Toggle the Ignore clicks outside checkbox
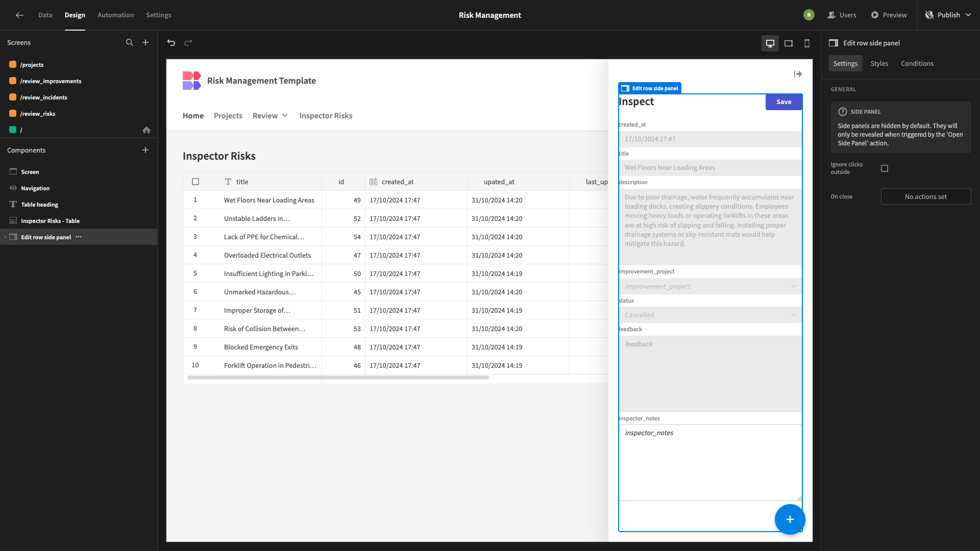This screenshot has height=551, width=980. click(x=885, y=168)
